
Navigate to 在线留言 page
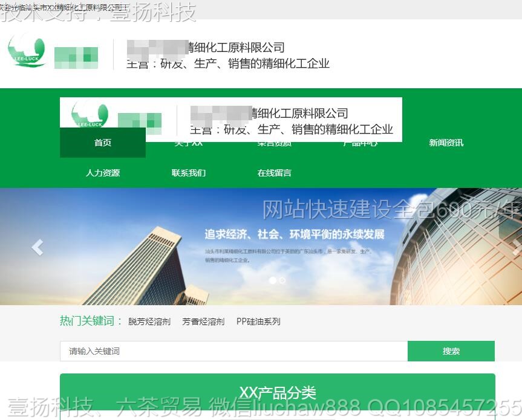pos(274,173)
